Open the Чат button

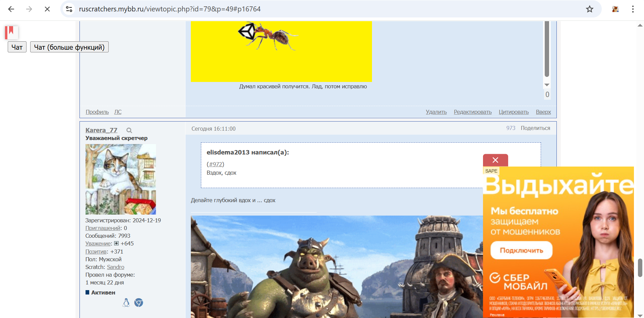coord(17,47)
